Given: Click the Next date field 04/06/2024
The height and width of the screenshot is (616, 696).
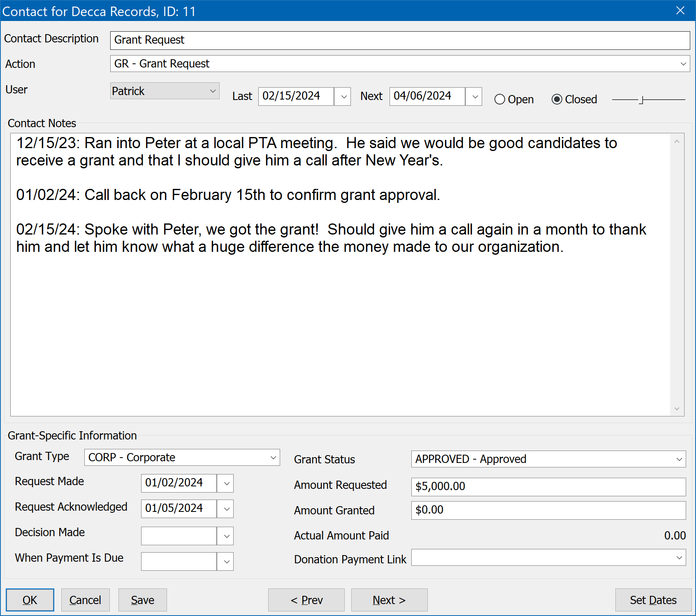Looking at the screenshot, I should pyautogui.click(x=427, y=97).
